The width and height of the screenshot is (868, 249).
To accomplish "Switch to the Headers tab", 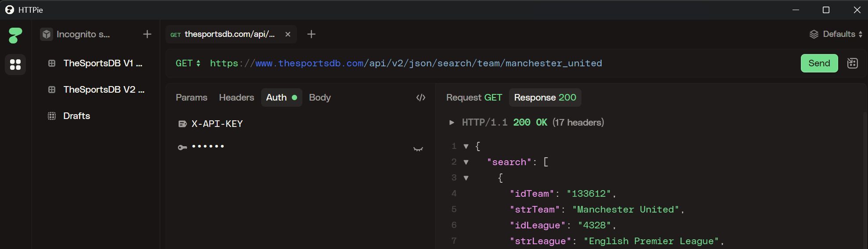I will (x=236, y=97).
